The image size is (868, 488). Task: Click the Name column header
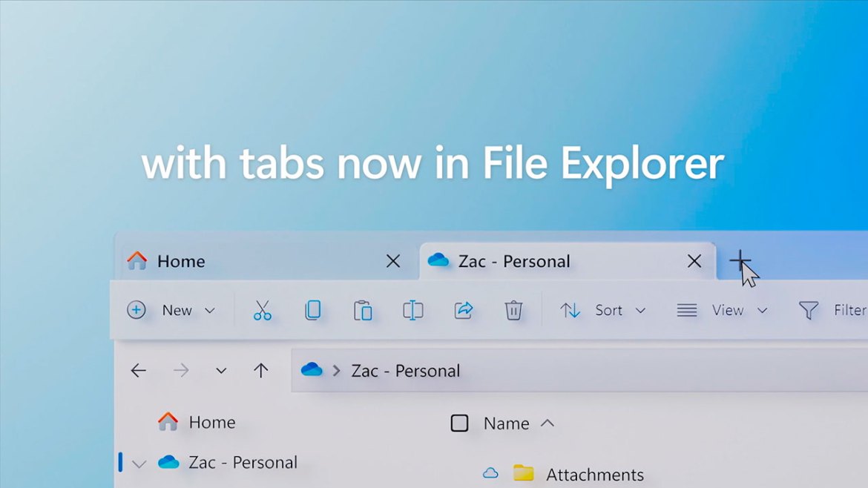pos(506,423)
